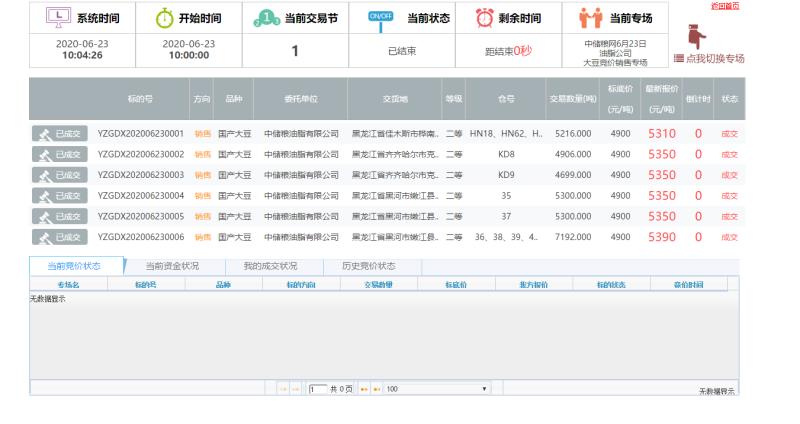Click 销售 direction in YZGDX202006230002 row
The height and width of the screenshot is (424, 800).
coord(203,155)
